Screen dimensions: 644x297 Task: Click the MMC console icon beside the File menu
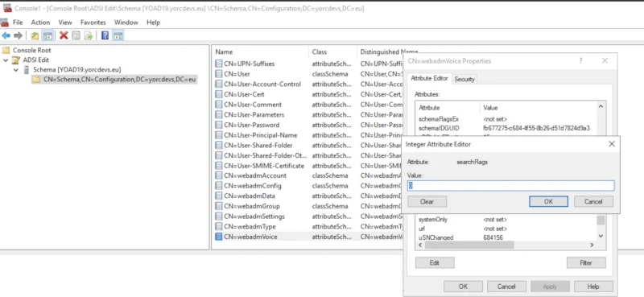4,23
